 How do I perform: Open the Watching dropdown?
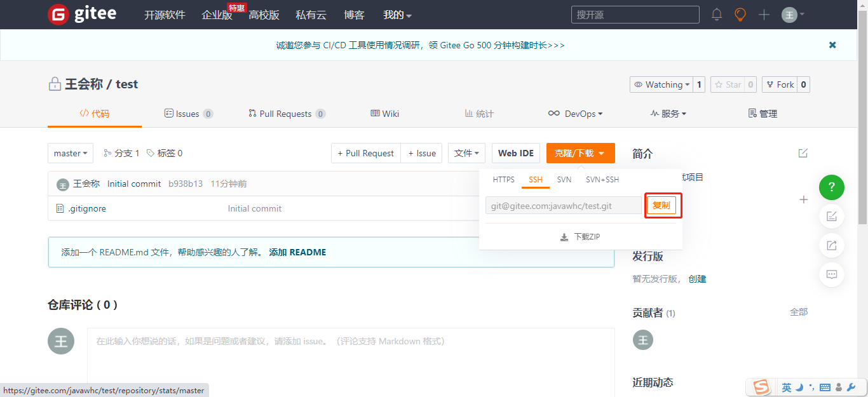[x=661, y=84]
